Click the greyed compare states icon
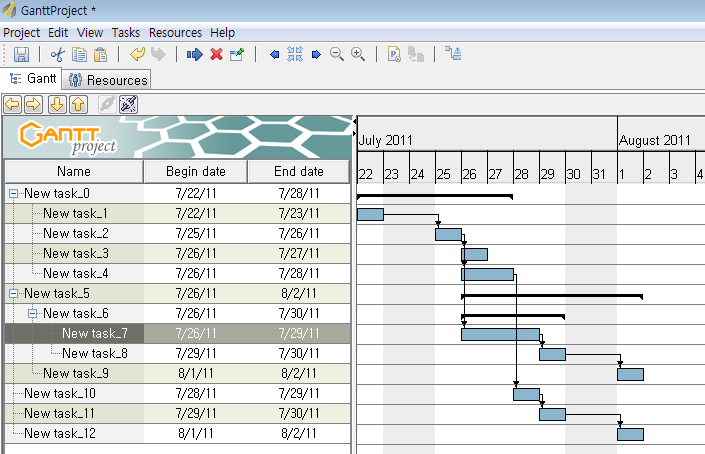This screenshot has height=454, width=705. [415, 54]
